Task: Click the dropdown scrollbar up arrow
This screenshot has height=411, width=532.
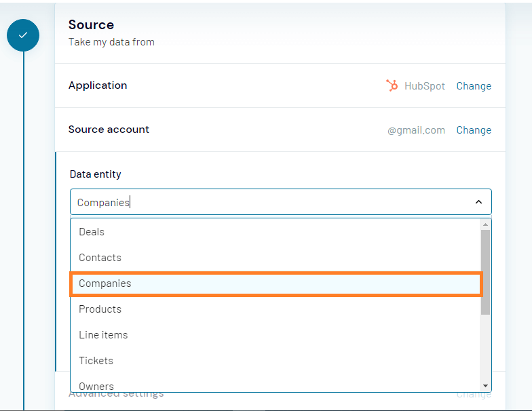Action: (x=485, y=224)
